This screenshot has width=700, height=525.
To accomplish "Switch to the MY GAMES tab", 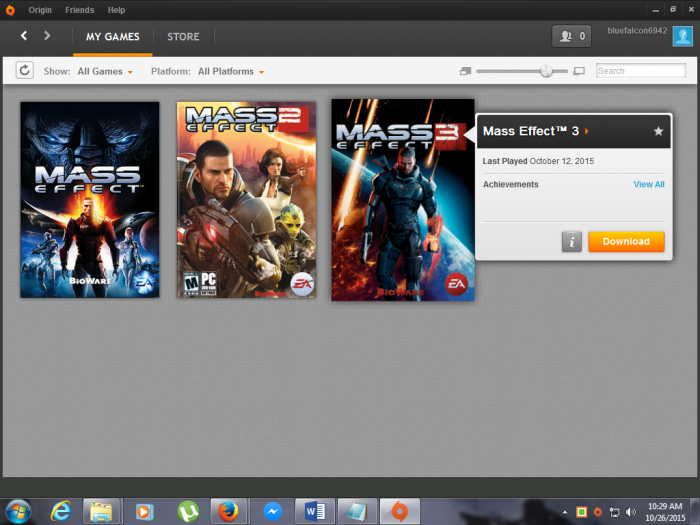I will click(112, 37).
